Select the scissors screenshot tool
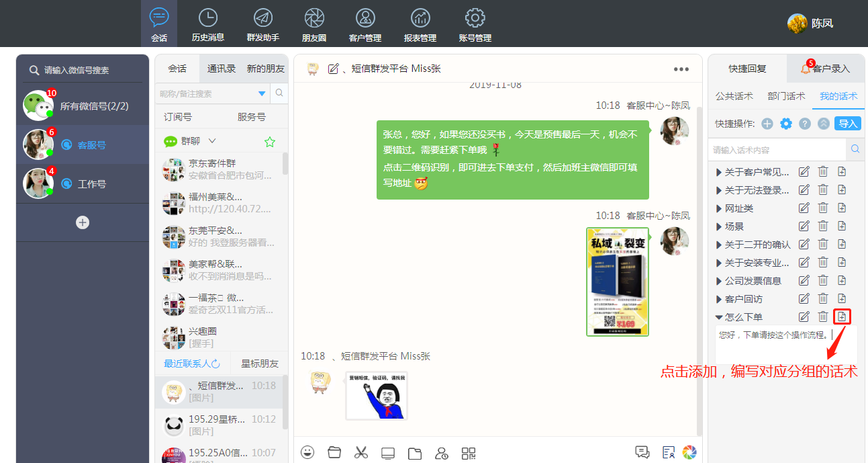This screenshot has width=868, height=463. tap(361, 452)
